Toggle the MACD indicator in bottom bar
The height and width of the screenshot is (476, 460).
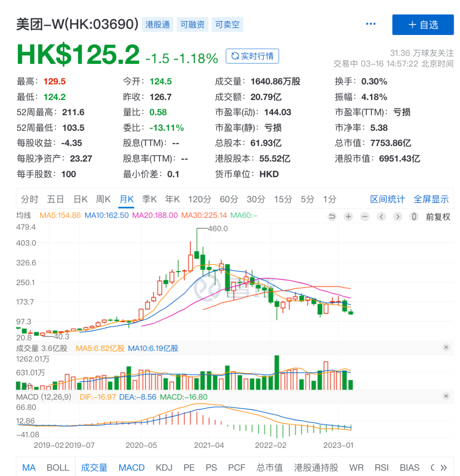click(131, 467)
